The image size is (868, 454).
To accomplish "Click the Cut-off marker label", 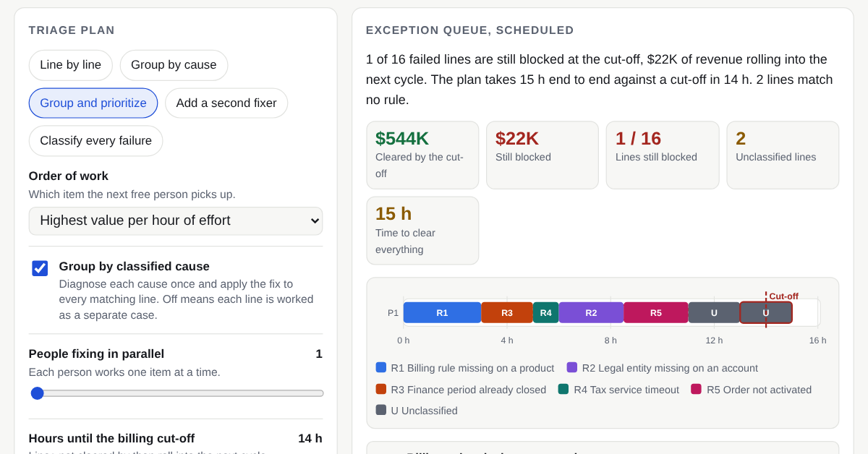I will point(783,296).
